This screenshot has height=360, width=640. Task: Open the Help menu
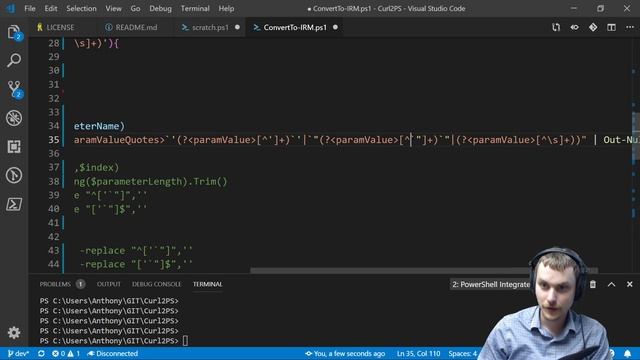click(x=226, y=9)
